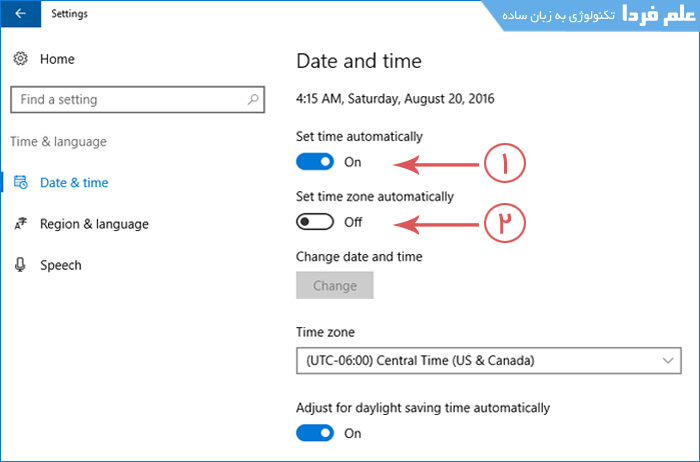Enable Set time zone automatically
This screenshot has height=462, width=700.
coord(315,222)
